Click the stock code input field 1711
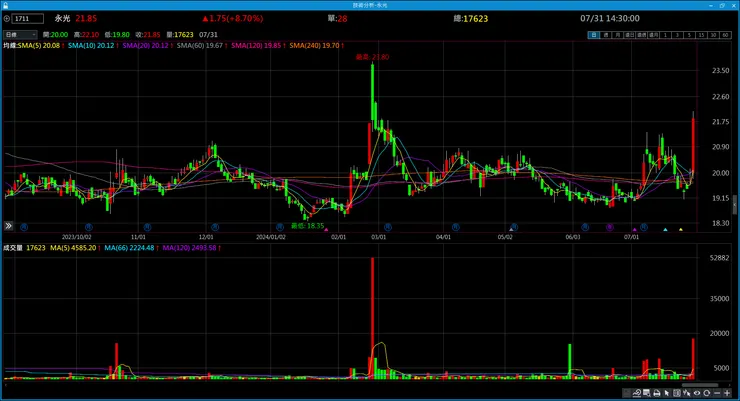This screenshot has width=740, height=401. [28, 18]
